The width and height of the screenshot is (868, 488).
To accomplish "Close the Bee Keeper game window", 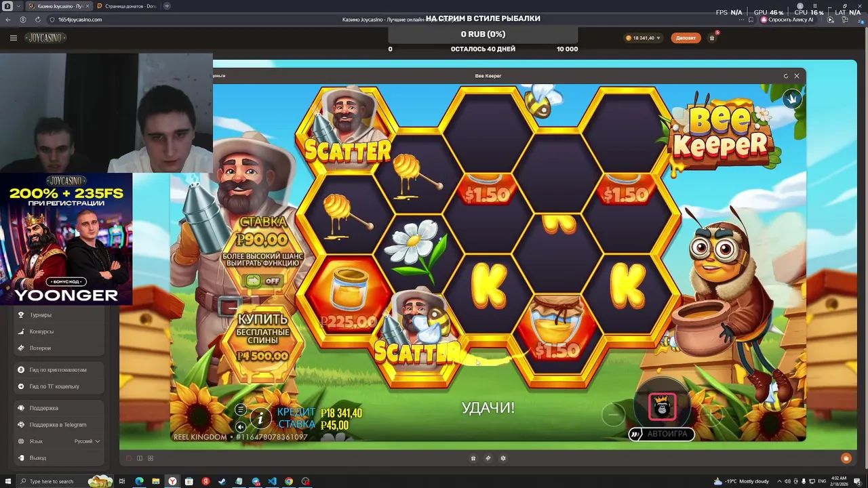I will [797, 76].
